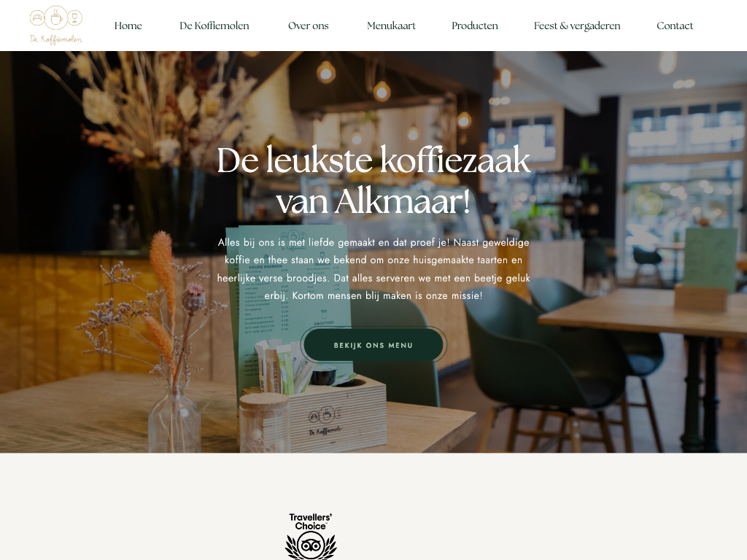This screenshot has width=747, height=560.
Task: Click the coffee cup icon in the logo
Action: (x=56, y=18)
